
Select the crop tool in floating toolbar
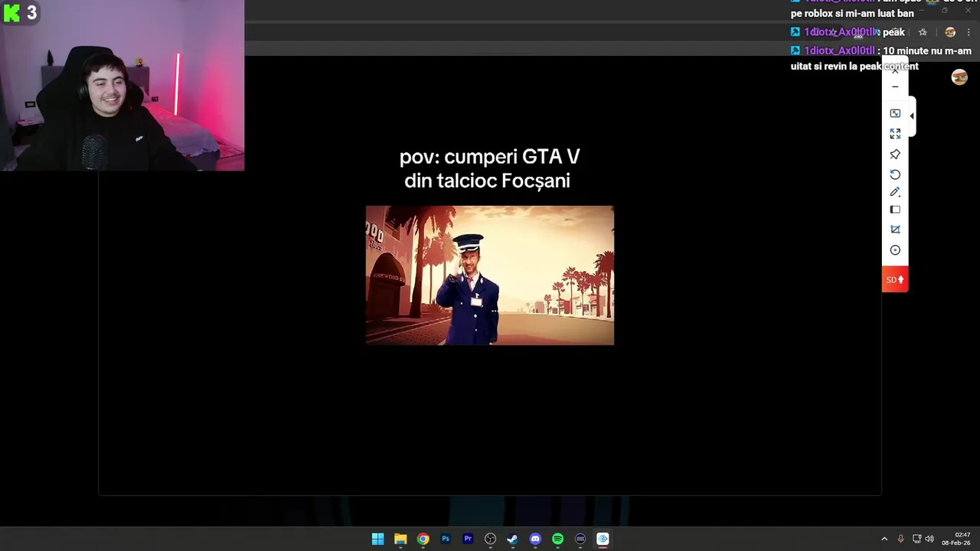click(x=895, y=230)
